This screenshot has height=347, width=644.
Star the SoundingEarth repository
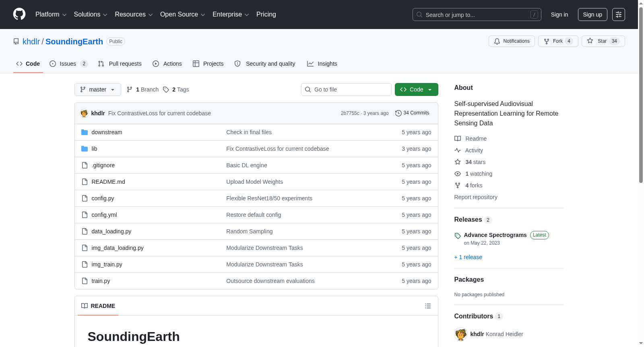coord(603,41)
